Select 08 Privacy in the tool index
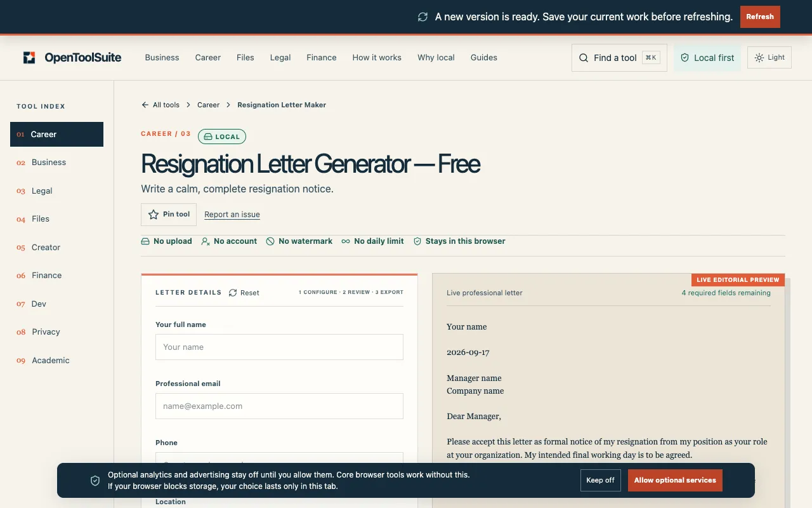Screen dimensions: 812x508 pos(56,332)
